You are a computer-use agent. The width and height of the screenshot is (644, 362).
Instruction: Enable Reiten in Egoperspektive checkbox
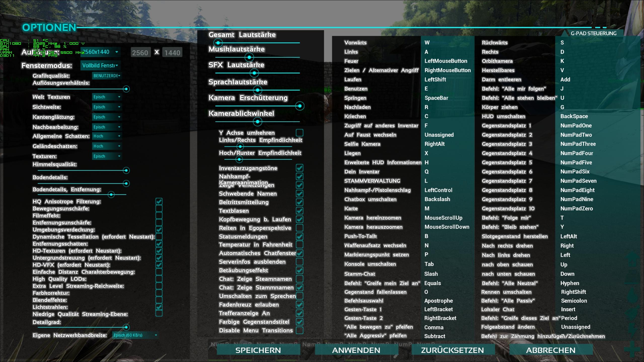(x=299, y=228)
